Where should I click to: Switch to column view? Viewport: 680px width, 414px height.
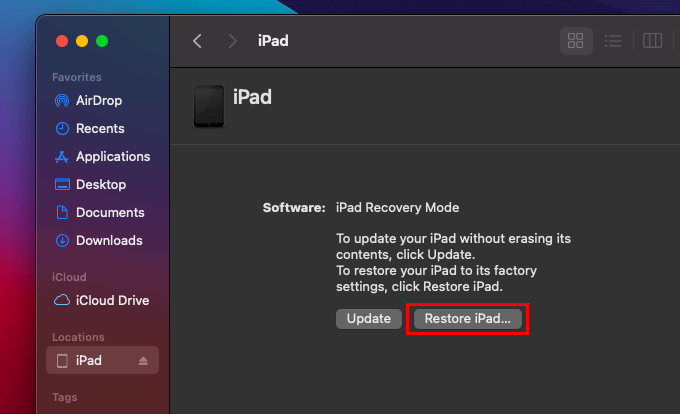(652, 41)
